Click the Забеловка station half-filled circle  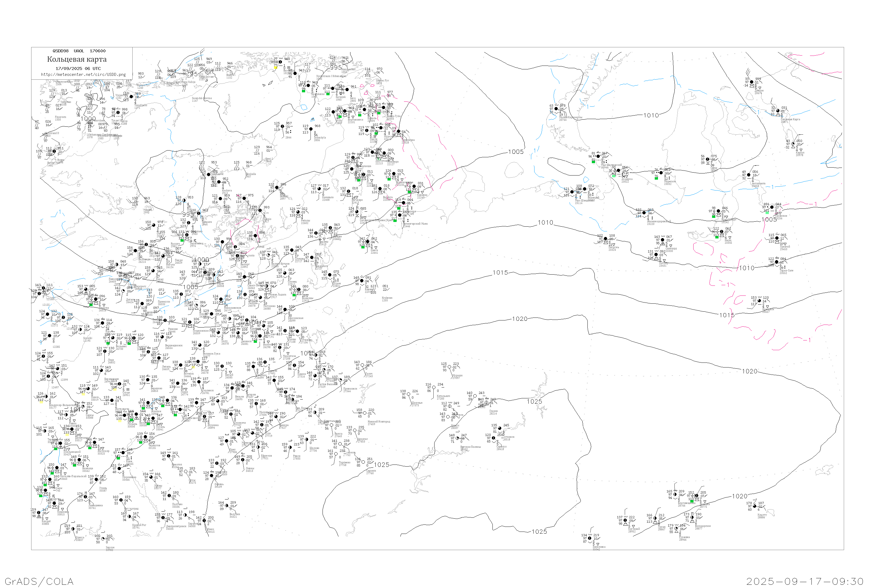coord(589,538)
